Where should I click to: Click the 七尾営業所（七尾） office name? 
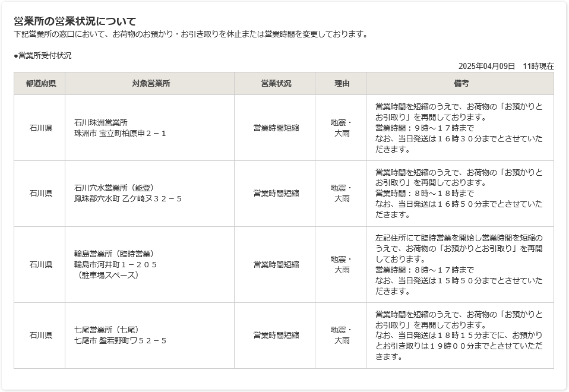[106, 330]
